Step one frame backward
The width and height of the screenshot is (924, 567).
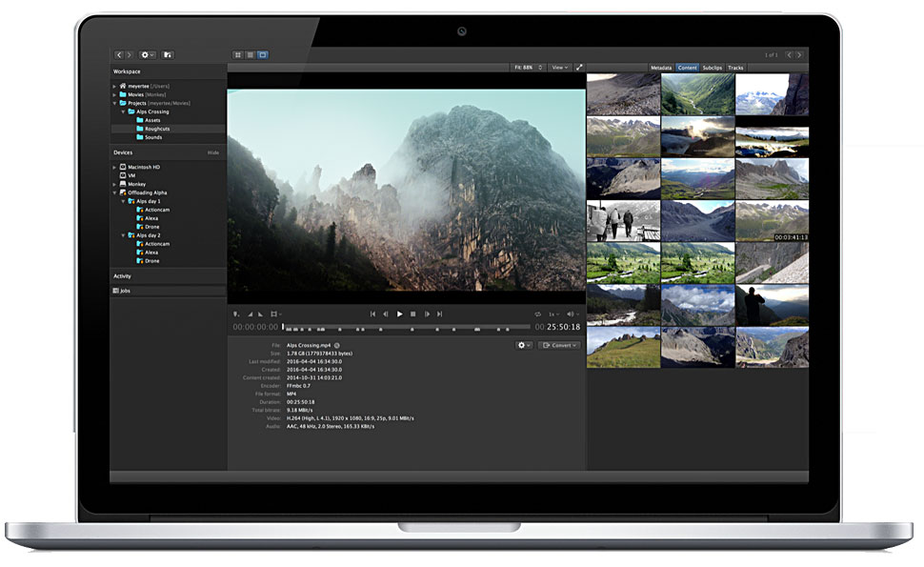pos(386,314)
